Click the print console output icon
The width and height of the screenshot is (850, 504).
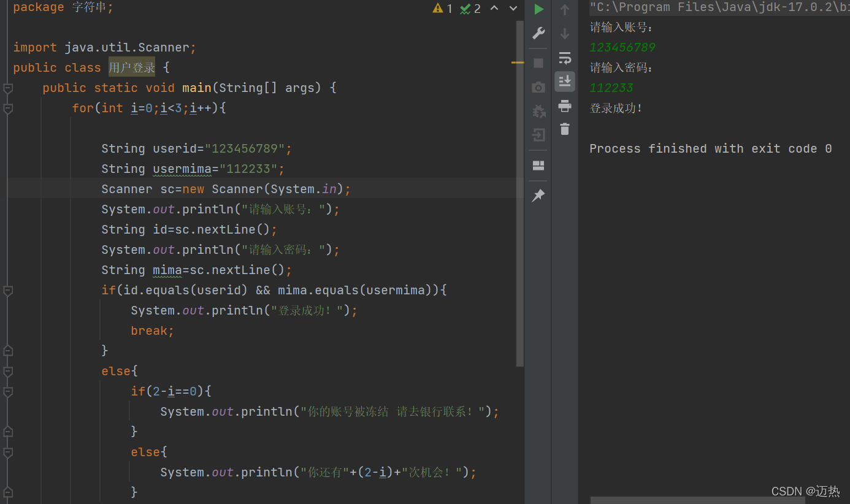tap(565, 105)
